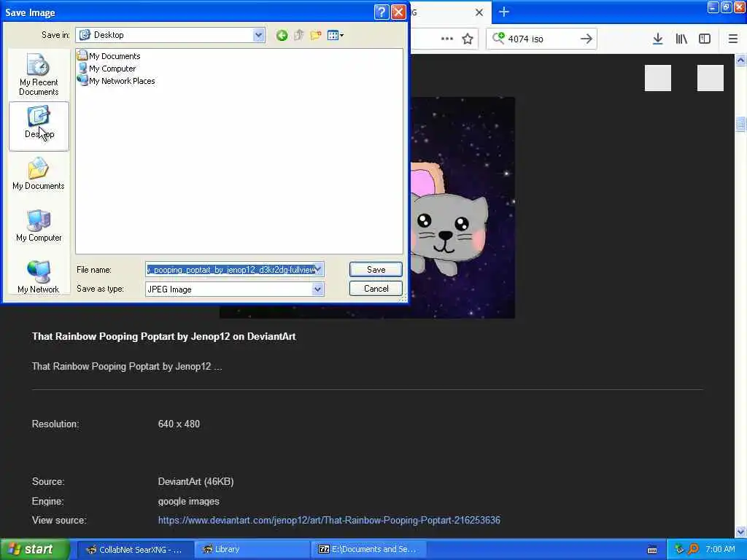Click the orange magnifier tray icon
The height and width of the screenshot is (560, 747).
[693, 549]
